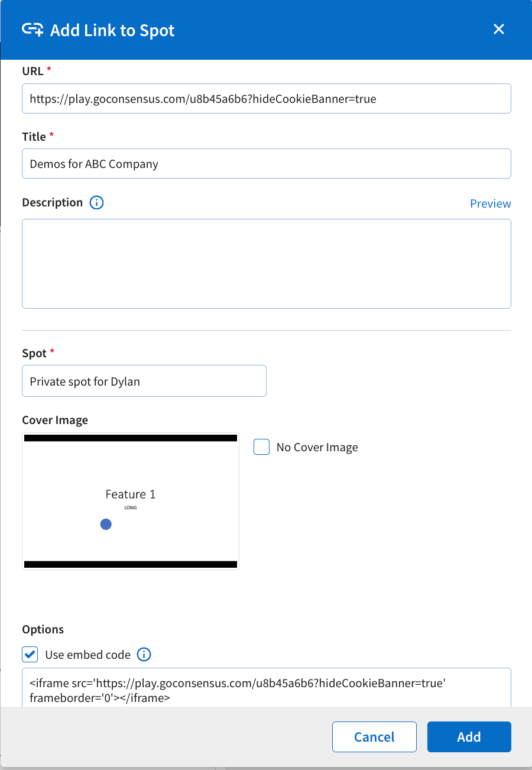Click the info icon beside Use embed code
The image size is (532, 770).
click(144, 655)
